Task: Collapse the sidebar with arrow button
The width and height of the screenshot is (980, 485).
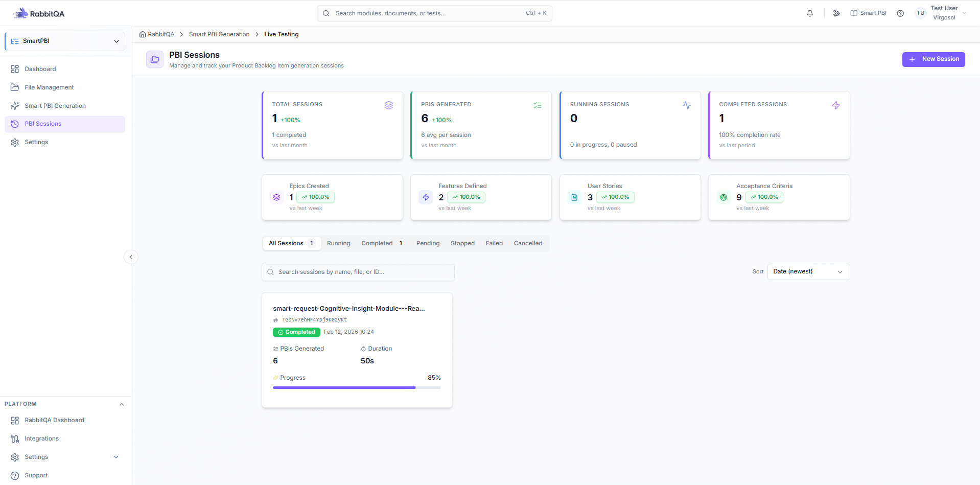Action: [131, 257]
